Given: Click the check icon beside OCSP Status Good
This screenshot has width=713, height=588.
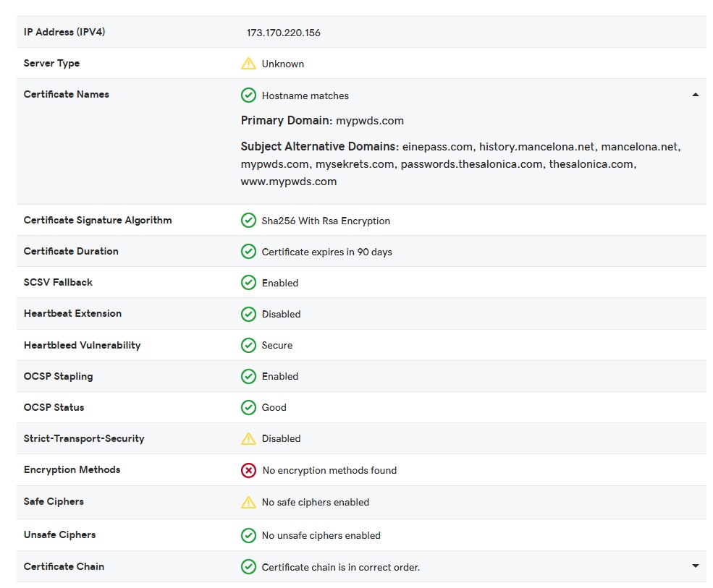Looking at the screenshot, I should (x=248, y=408).
